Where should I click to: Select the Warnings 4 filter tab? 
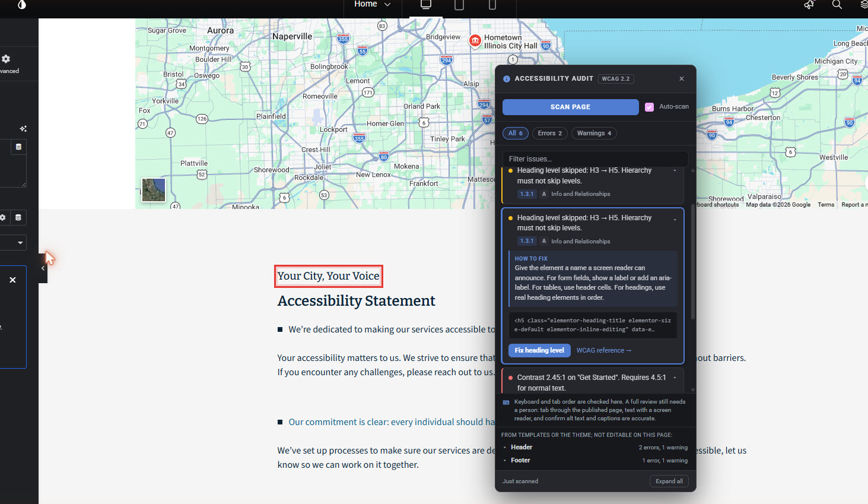(x=594, y=133)
